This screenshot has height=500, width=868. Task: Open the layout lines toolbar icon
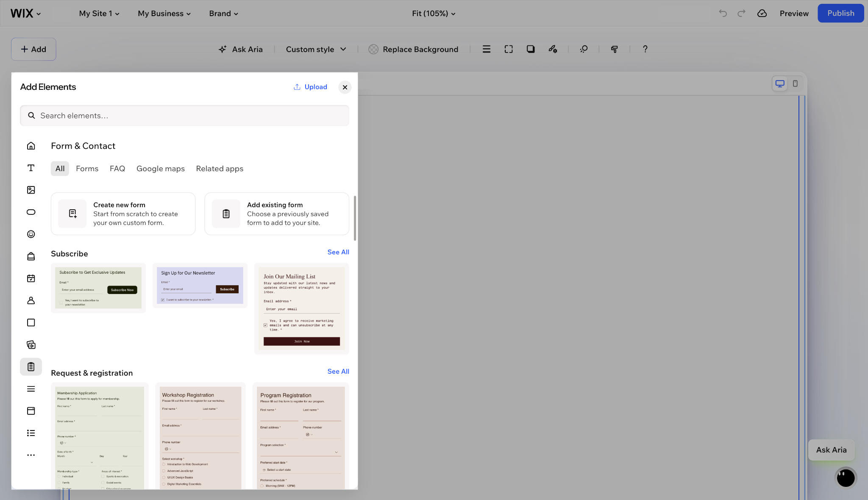487,49
